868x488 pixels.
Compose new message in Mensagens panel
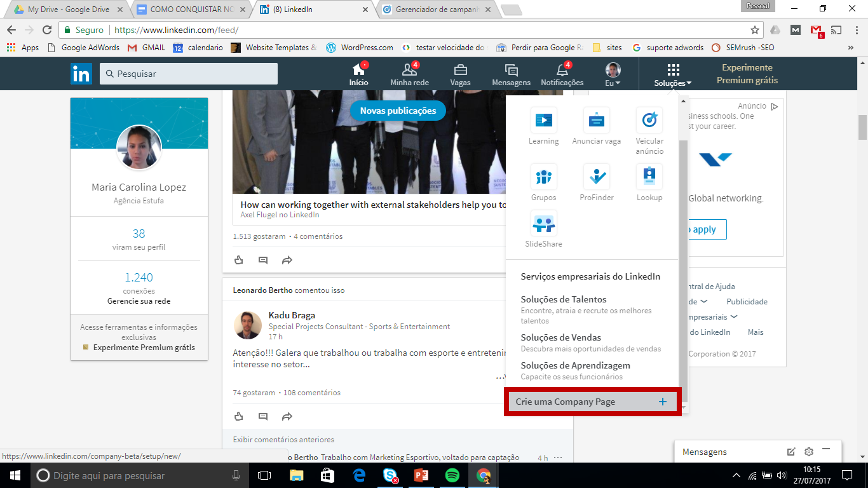pyautogui.click(x=791, y=452)
